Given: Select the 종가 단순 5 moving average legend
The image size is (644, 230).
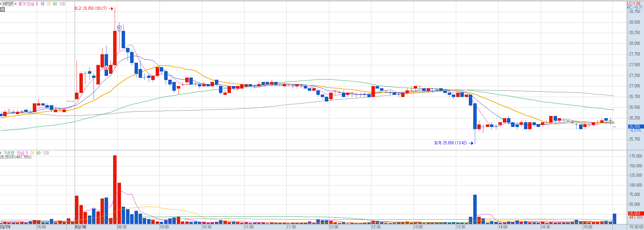Looking at the screenshot, I should 28,4.
